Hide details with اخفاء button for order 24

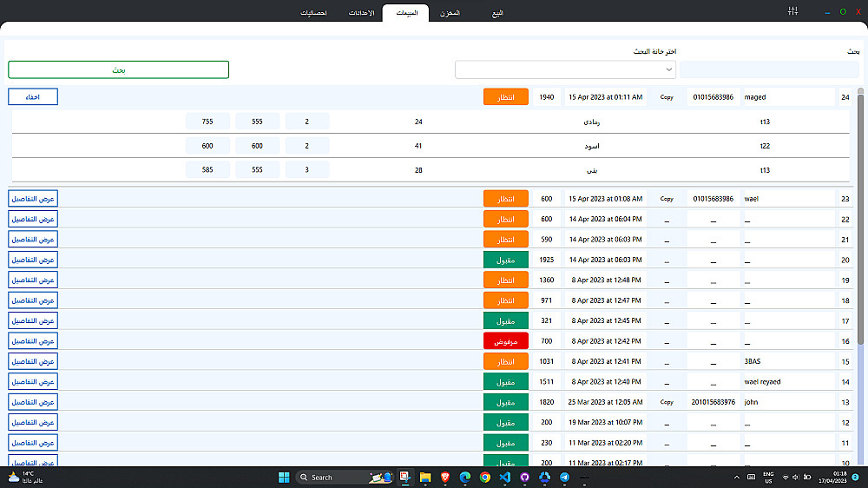pyautogui.click(x=33, y=97)
